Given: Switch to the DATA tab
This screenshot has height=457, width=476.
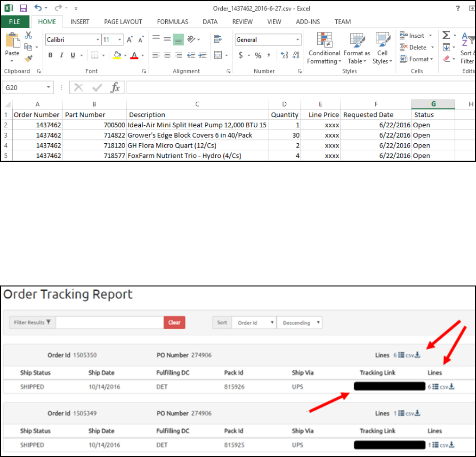Looking at the screenshot, I should click(x=210, y=22).
